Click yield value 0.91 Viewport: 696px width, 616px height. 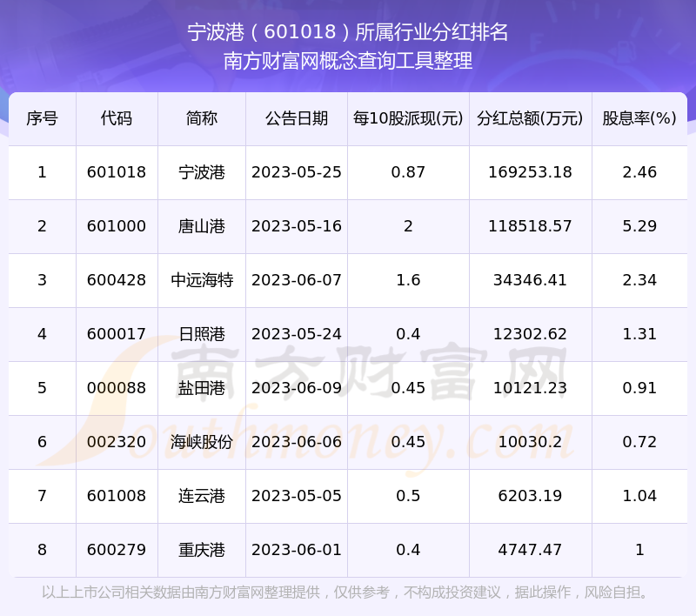(639, 388)
